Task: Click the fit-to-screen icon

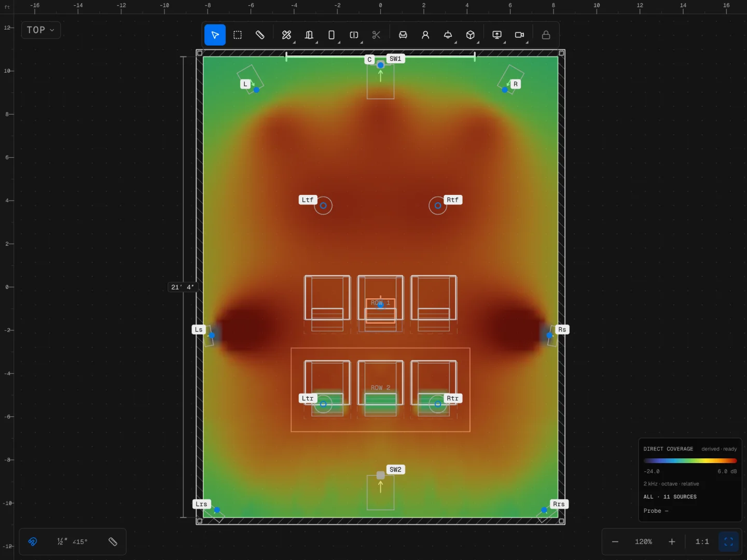Action: 728,541
